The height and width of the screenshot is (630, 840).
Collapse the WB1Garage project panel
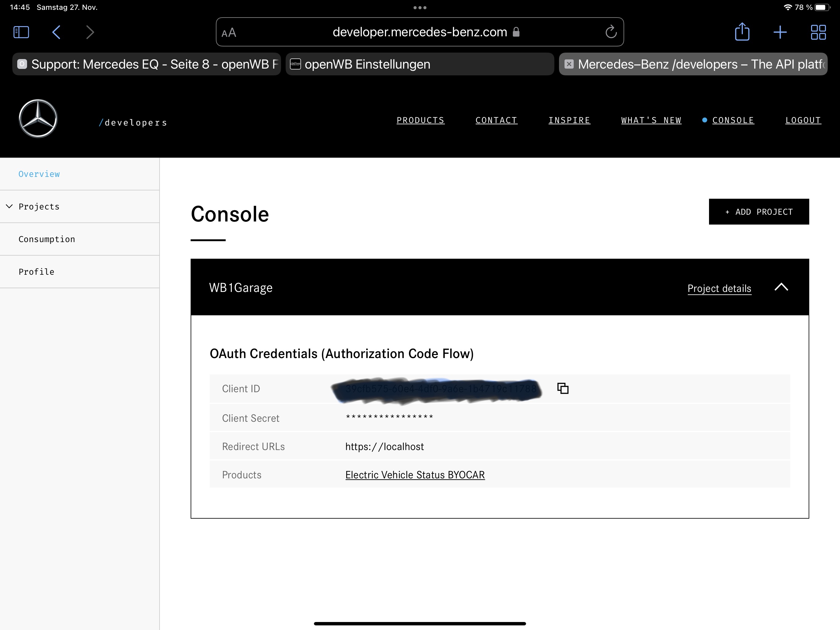click(781, 287)
